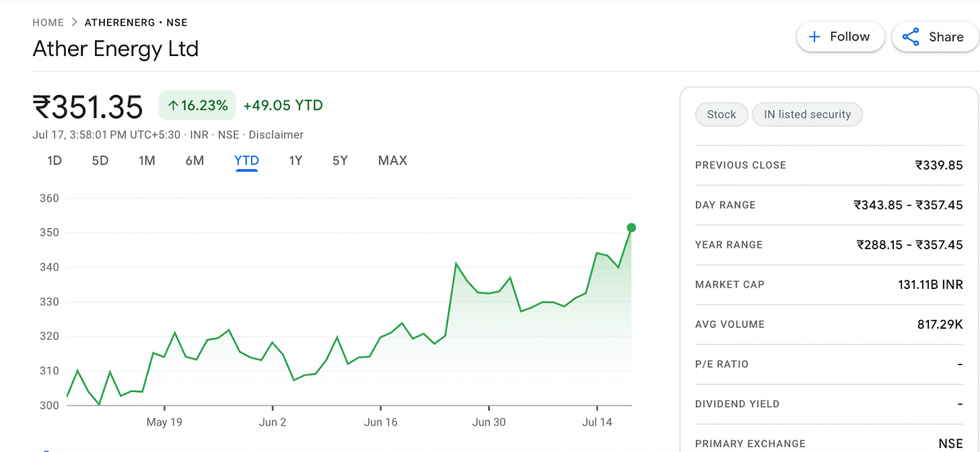Switch chart to 5Y range
The image size is (980, 452).
click(x=340, y=160)
